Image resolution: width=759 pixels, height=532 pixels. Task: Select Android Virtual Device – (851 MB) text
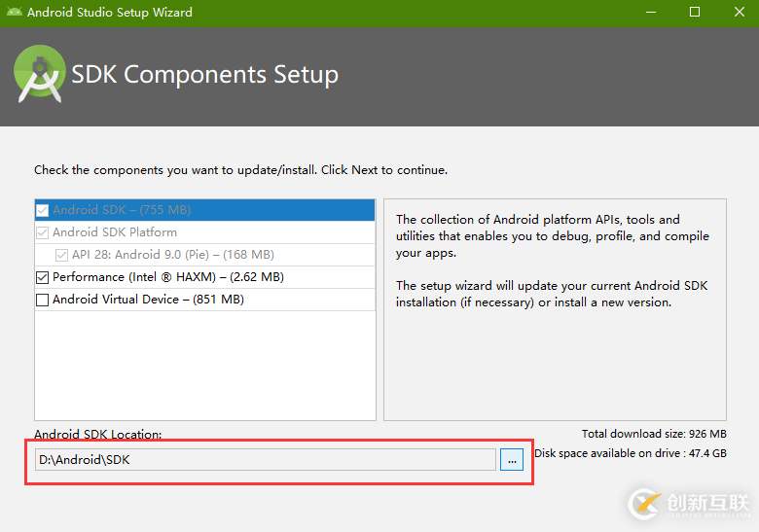(148, 300)
